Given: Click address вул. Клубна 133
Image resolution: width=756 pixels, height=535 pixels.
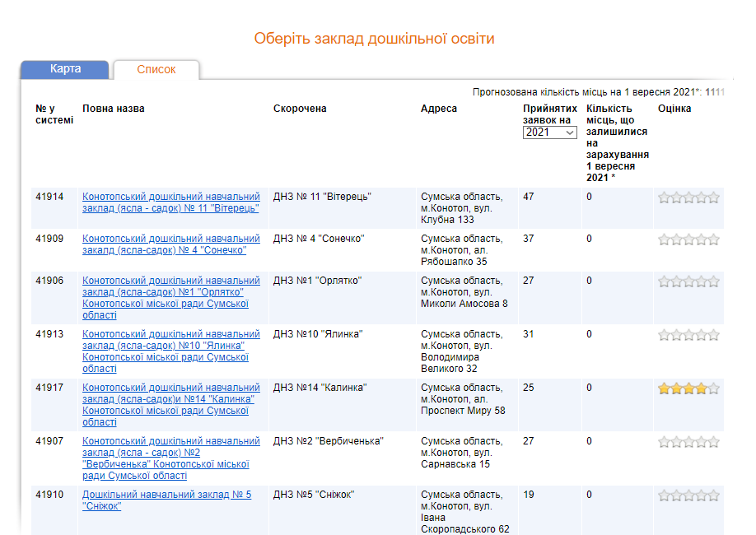Looking at the screenshot, I should (461, 208).
